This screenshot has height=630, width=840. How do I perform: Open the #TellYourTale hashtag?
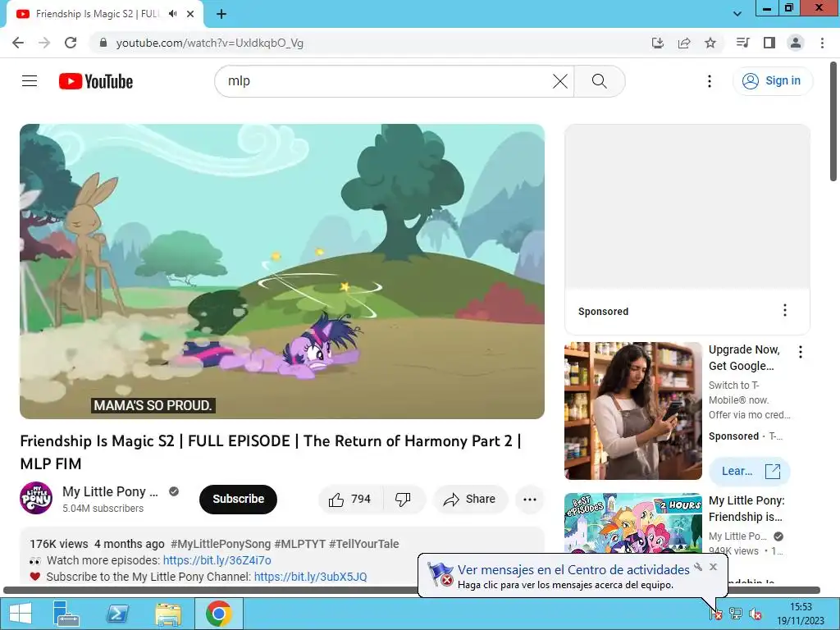pos(363,544)
